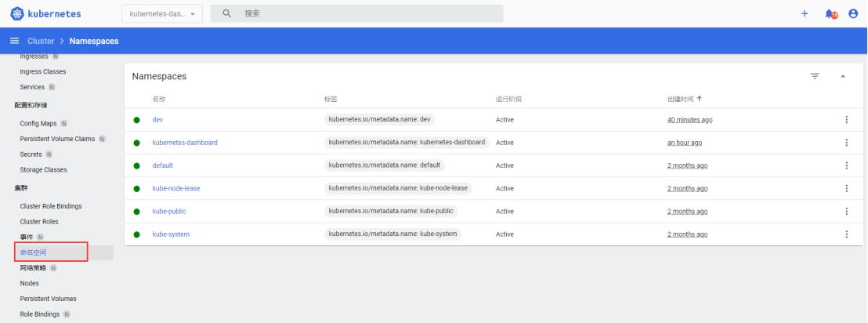This screenshot has width=868, height=323.
Task: Open kubernetes-dashboard row actions menu
Action: coord(846,143)
